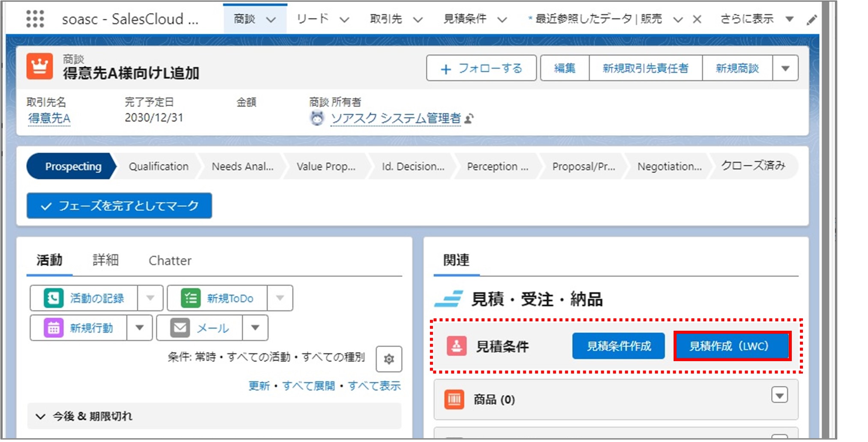This screenshot has height=442, width=868.
Task: Switch to the 詳細 tab
Action: coord(105,260)
